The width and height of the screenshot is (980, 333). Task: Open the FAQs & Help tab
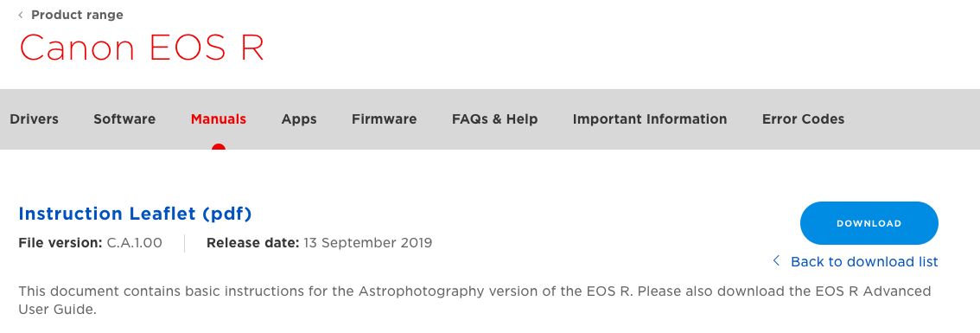(x=495, y=119)
